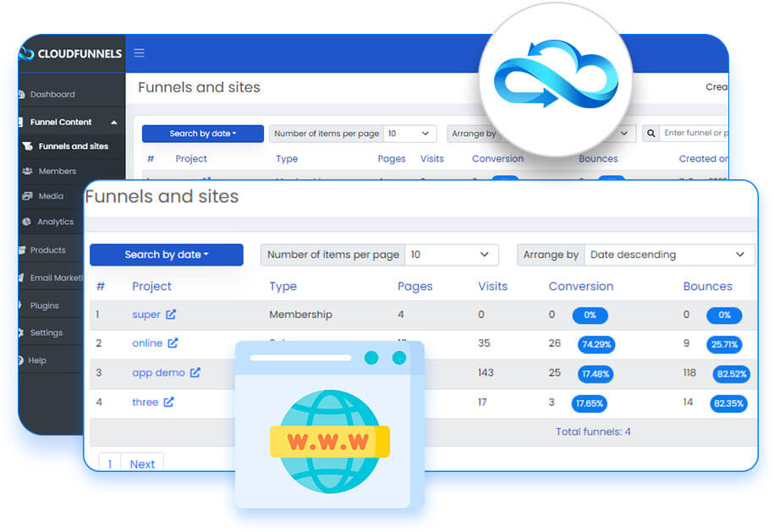Click the CloudFunnels logo in sidebar
Image resolution: width=774 pixels, height=532 pixels.
coord(71,53)
